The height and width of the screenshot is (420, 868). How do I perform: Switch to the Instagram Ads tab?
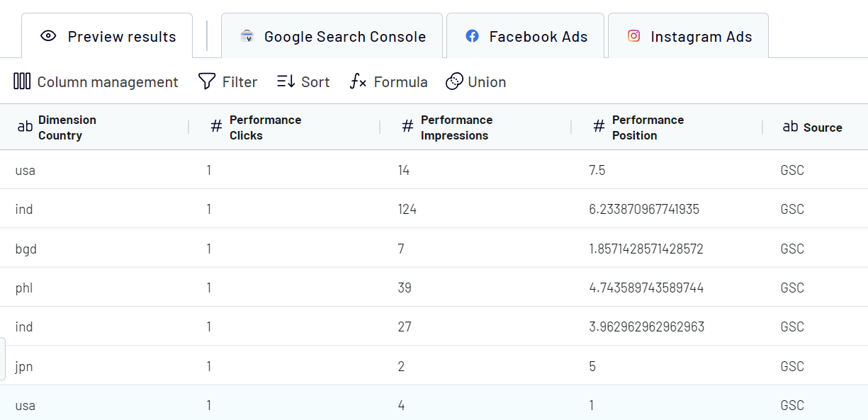tap(688, 35)
